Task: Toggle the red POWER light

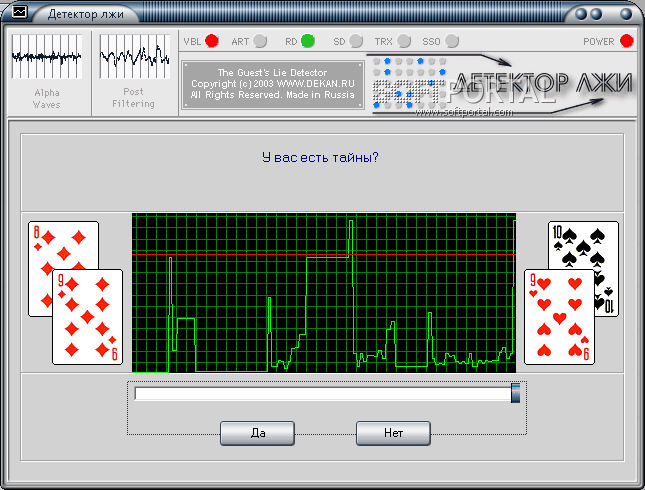Action: 626,41
